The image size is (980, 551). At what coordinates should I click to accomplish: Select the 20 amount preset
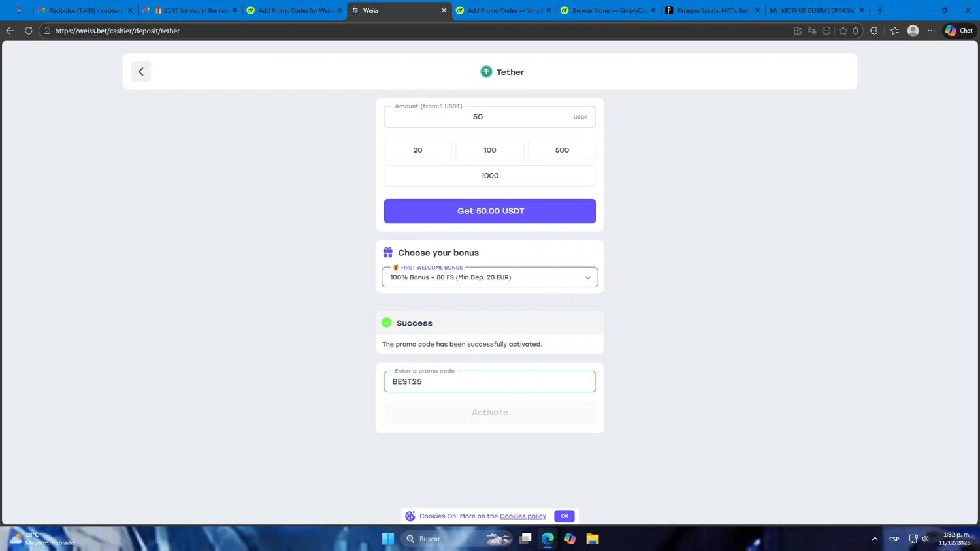417,150
